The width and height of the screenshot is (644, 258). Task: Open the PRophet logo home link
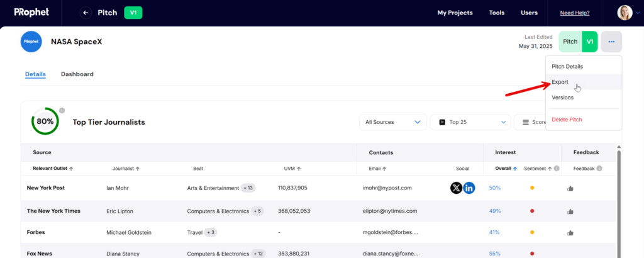[x=31, y=13]
